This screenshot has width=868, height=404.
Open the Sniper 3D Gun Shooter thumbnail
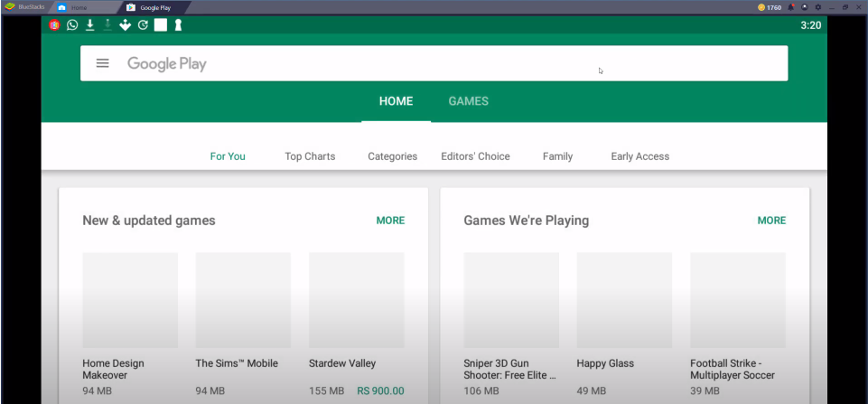click(x=511, y=300)
